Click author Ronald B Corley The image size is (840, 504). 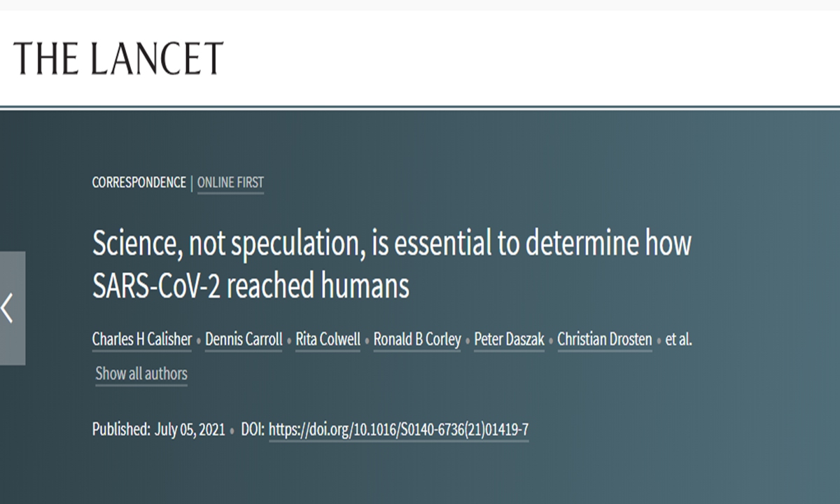417,340
